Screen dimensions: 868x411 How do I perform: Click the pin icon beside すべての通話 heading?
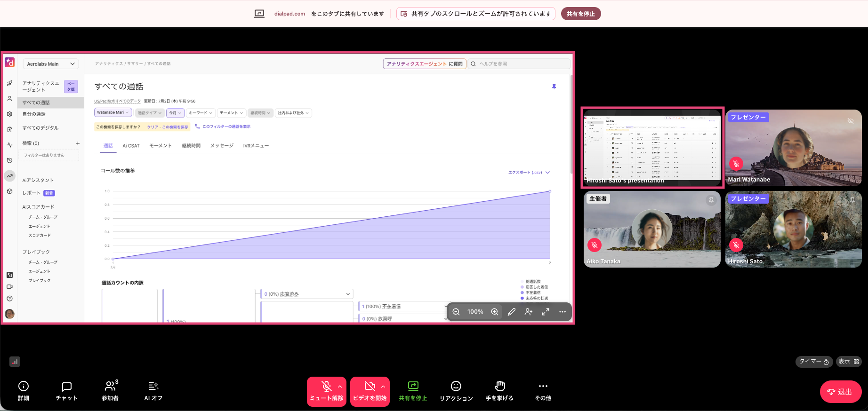click(554, 87)
